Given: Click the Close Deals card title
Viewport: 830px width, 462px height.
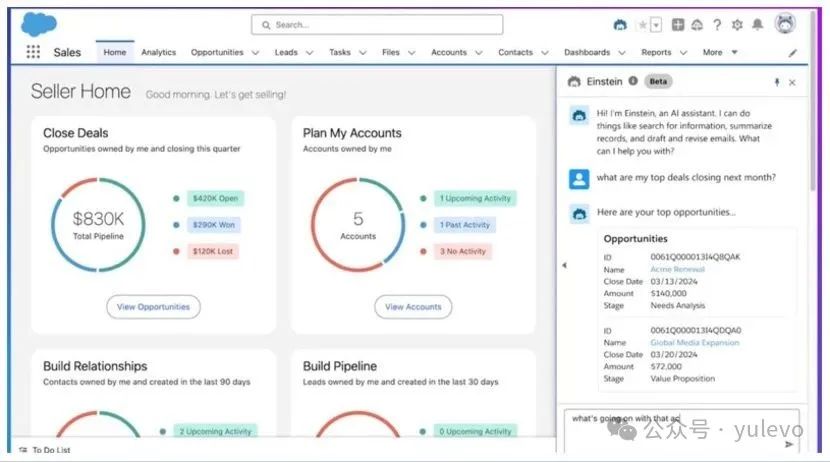Looking at the screenshot, I should coord(76,133).
